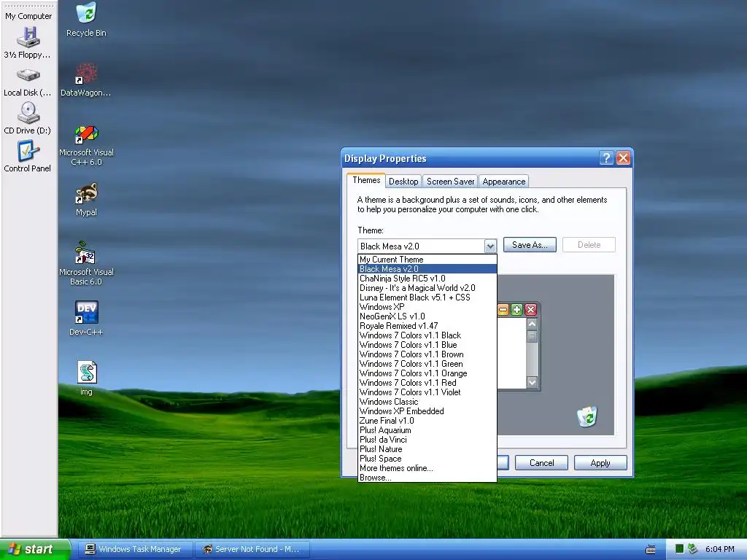Open the Recycle Bin desktop icon

point(86,19)
